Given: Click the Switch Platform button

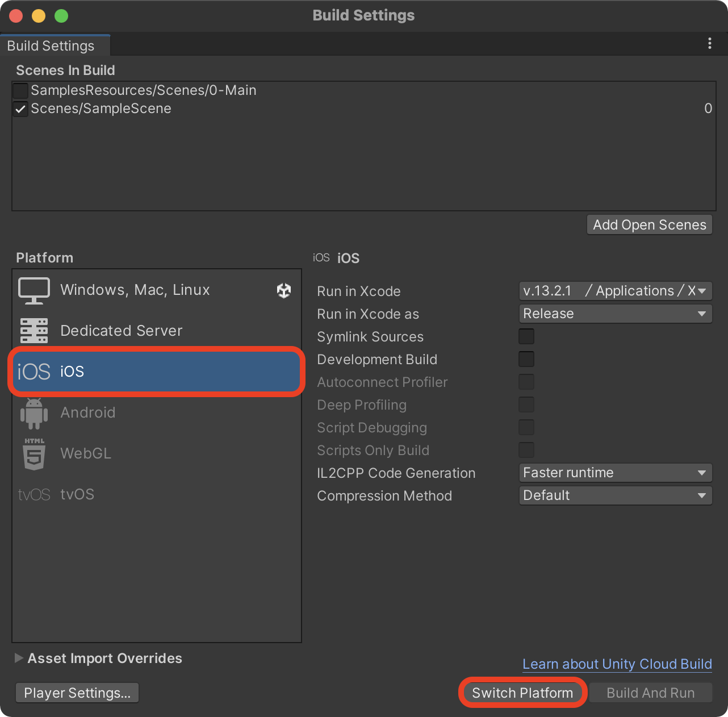Looking at the screenshot, I should (x=522, y=693).
